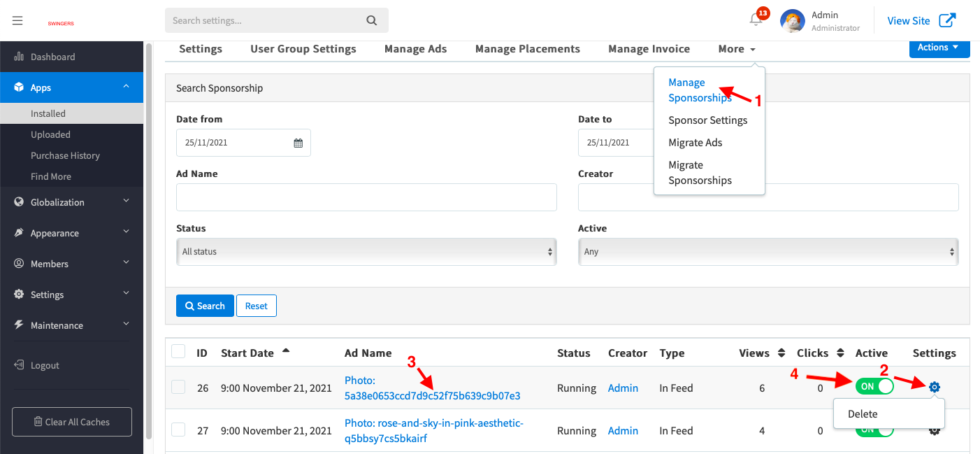Screen dimensions: 980x454
Task: Click the gear settings icon for sponsorship 27
Action: (x=934, y=430)
